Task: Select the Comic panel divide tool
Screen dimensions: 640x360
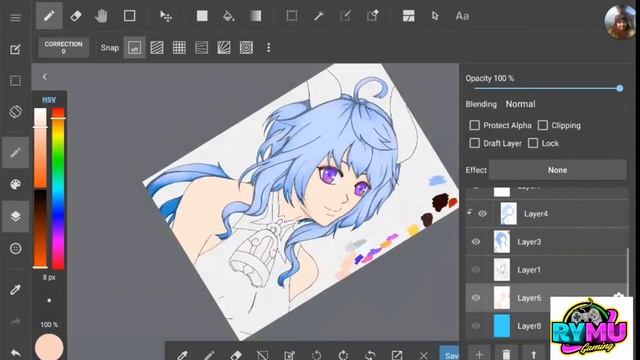Action: tap(409, 16)
